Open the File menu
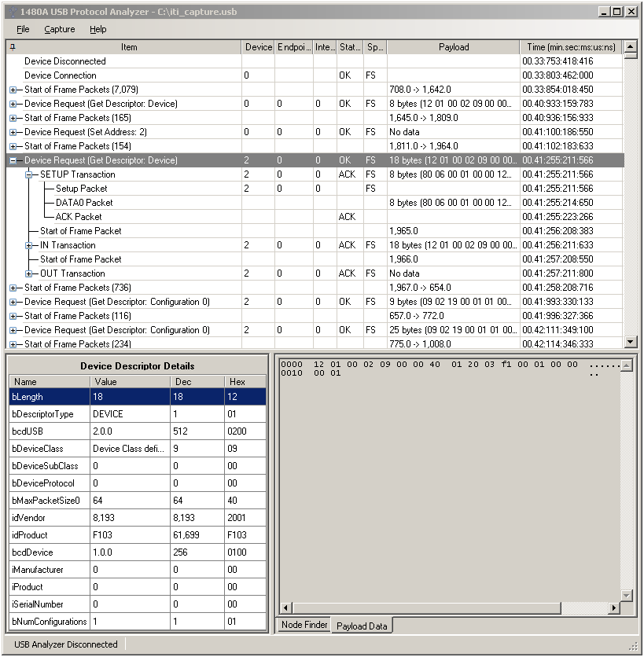 coord(23,29)
